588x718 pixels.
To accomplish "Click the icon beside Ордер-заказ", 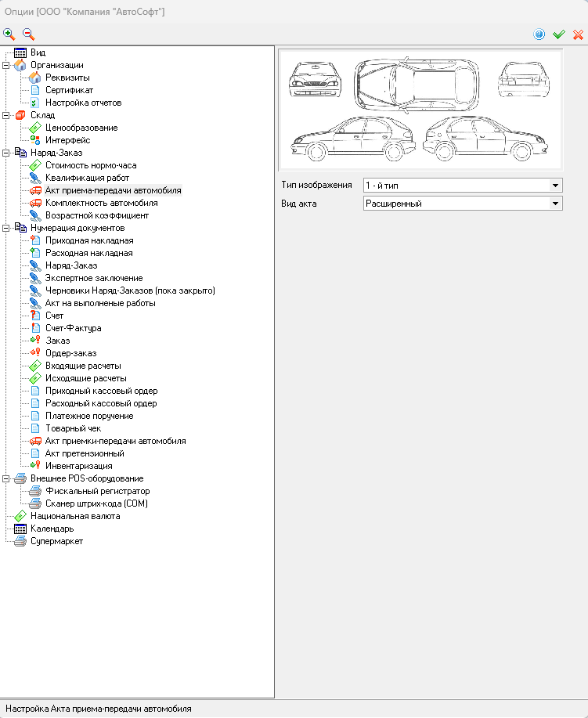I will click(x=34, y=353).
